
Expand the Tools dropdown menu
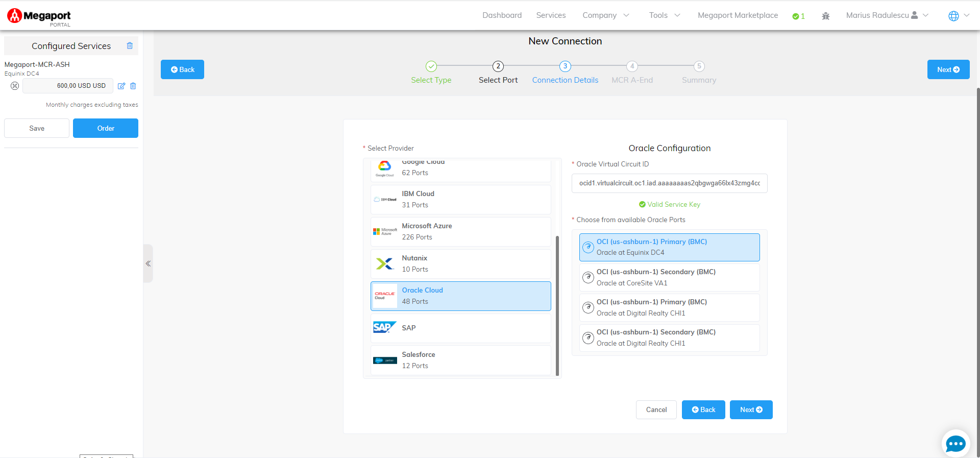point(664,15)
